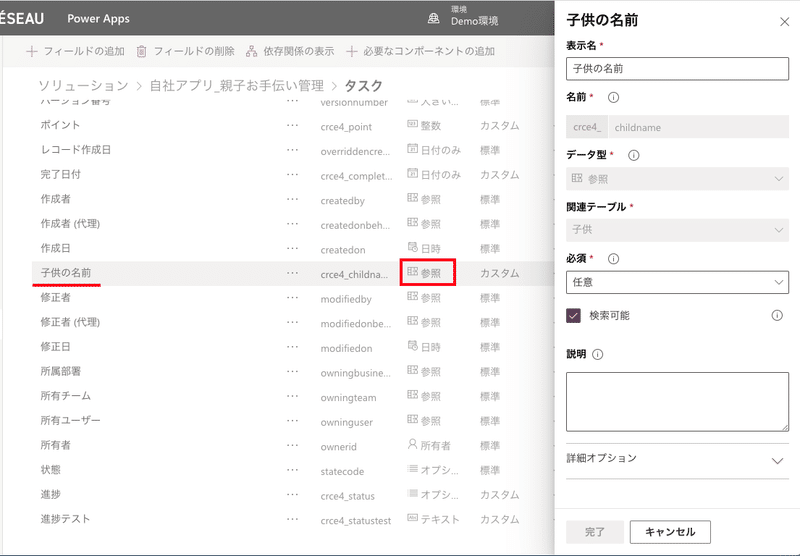Click the キャンセル button
Screen dimensions: 800x556
(x=670, y=532)
